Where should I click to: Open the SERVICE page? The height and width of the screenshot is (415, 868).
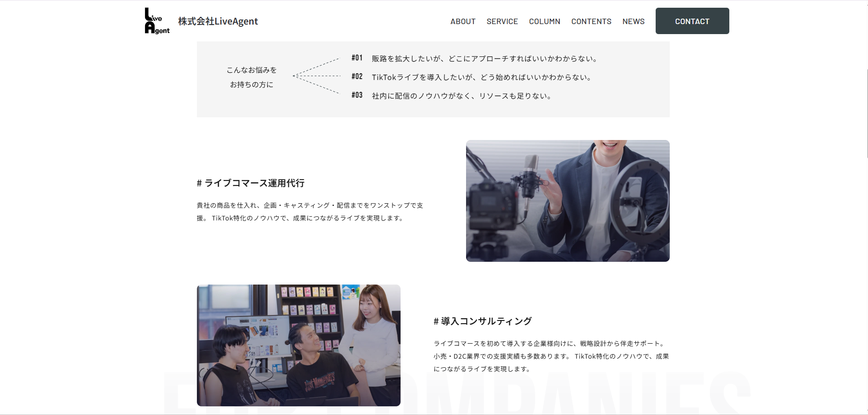[x=502, y=21]
